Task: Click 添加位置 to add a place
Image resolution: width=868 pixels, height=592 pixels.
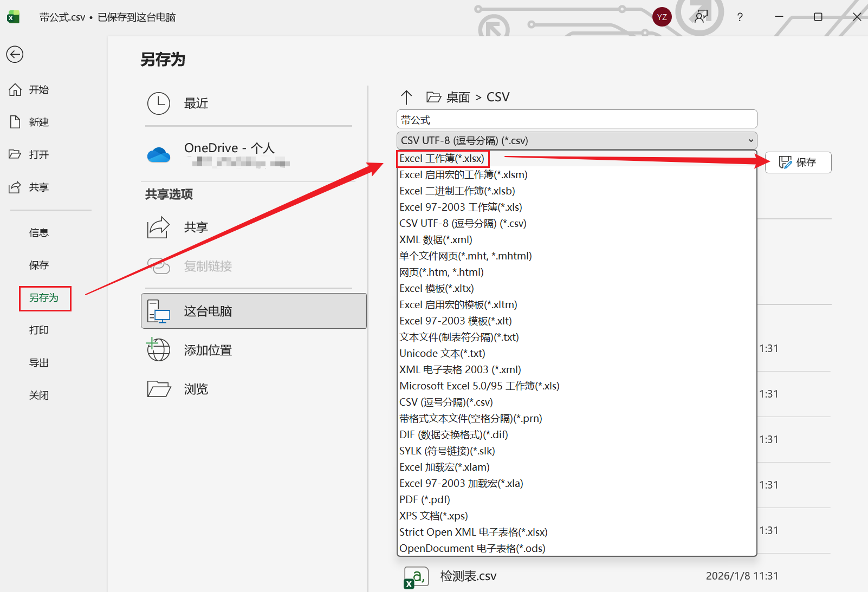Action: point(208,350)
